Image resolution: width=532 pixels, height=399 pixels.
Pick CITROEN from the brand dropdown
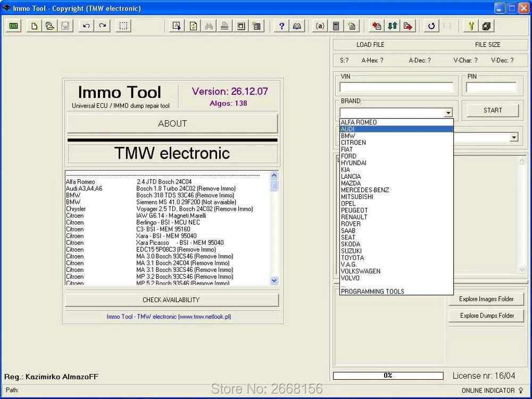(x=396, y=143)
